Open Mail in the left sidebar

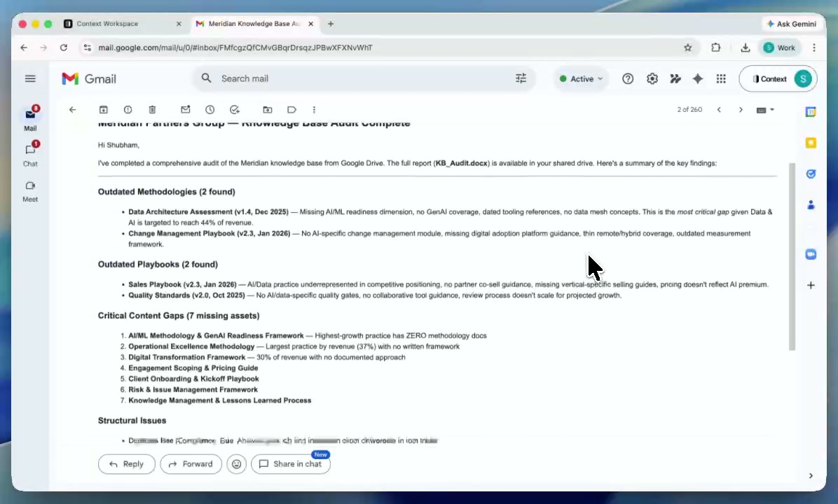(30, 118)
